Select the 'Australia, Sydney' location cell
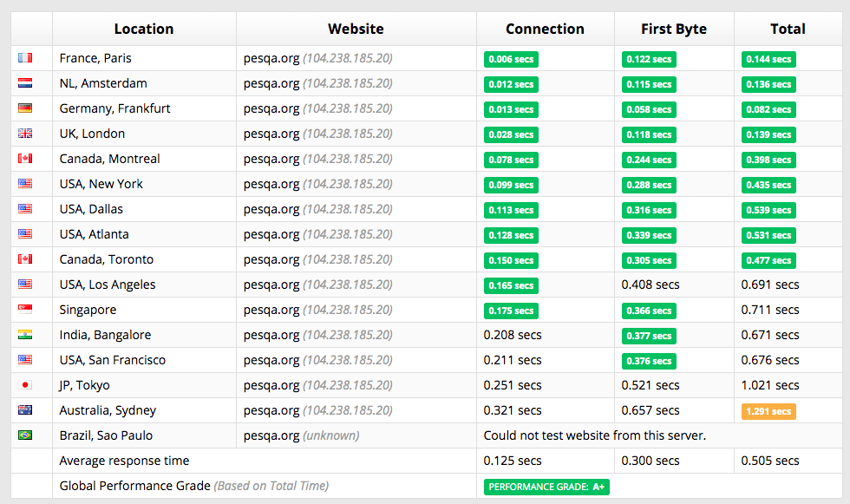Viewport: 850px width, 504px height. tap(144, 410)
